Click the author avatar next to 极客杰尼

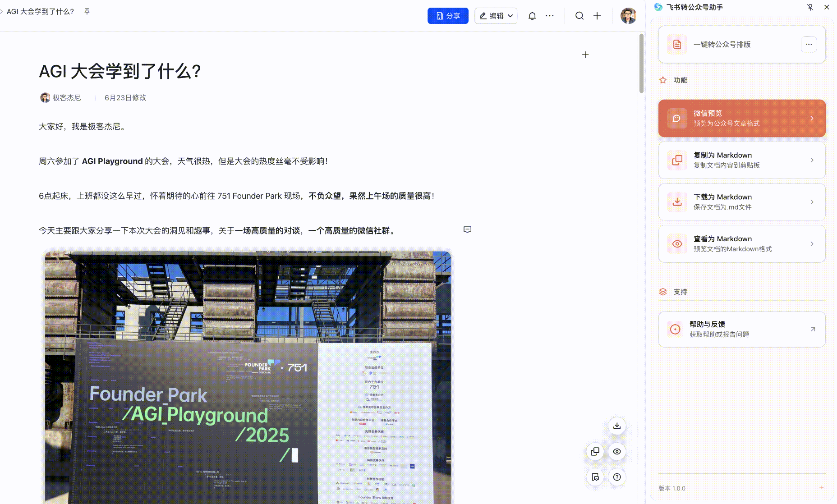(x=45, y=97)
